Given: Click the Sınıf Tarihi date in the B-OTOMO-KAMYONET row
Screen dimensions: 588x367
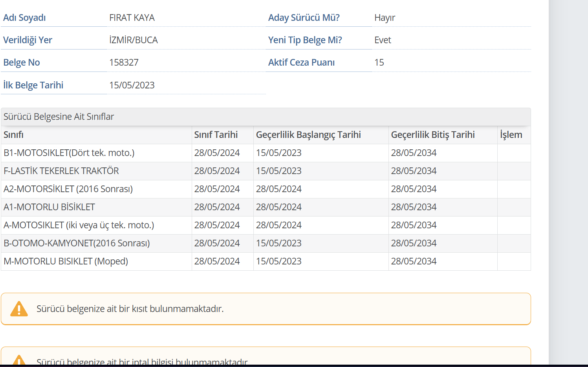Looking at the screenshot, I should 217,243.
